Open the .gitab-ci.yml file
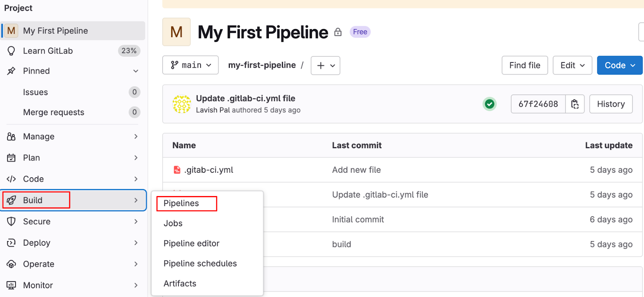644x297 pixels. click(208, 170)
